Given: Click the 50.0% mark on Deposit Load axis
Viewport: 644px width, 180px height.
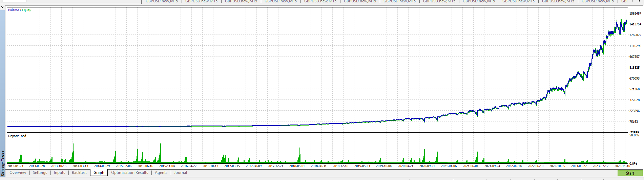Looking at the screenshot, I should coord(634,135).
